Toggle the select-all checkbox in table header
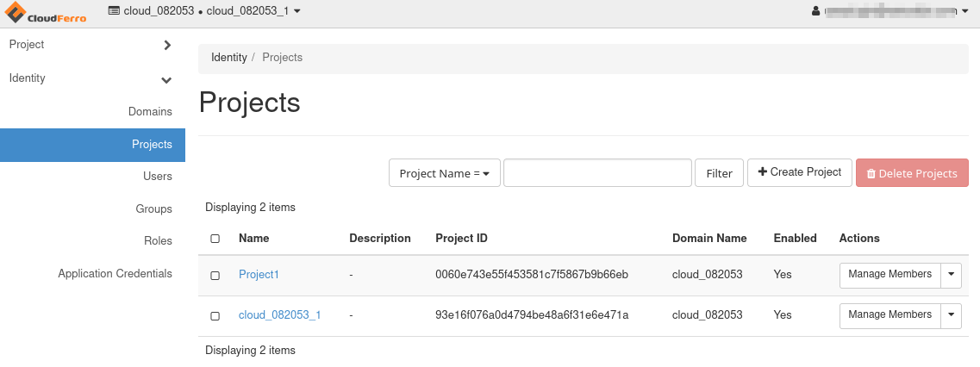Screen dimensions: 980x367 [x=215, y=239]
